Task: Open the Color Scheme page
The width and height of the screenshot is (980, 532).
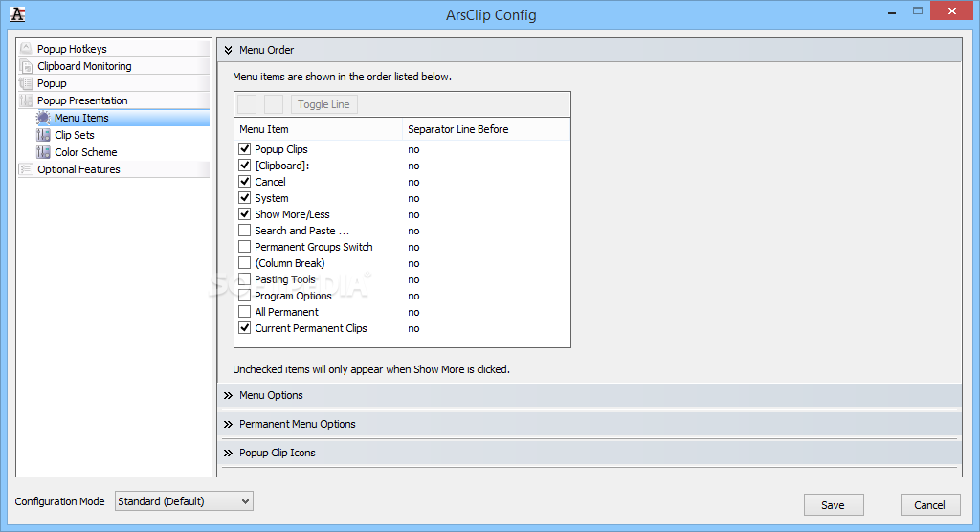Action: (x=85, y=152)
